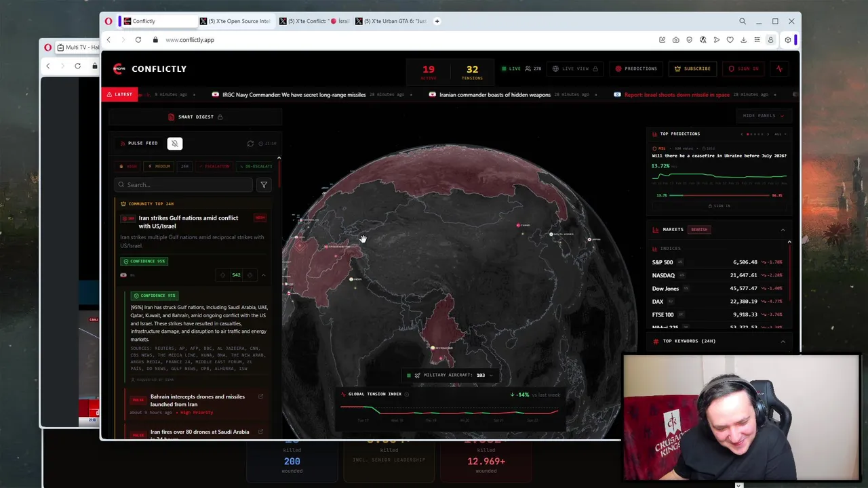Viewport: 868px width, 488px height.
Task: Open browser tab search magnifier
Action: point(743,21)
